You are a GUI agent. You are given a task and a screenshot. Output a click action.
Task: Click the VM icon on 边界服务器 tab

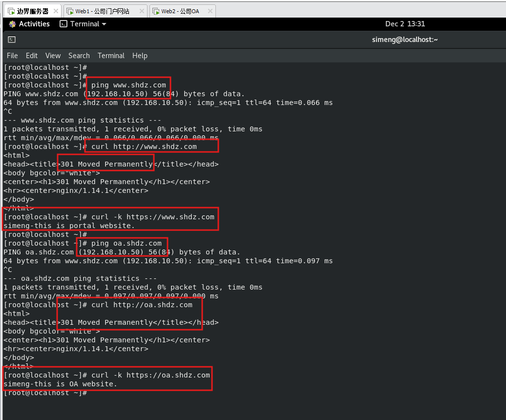[11, 11]
